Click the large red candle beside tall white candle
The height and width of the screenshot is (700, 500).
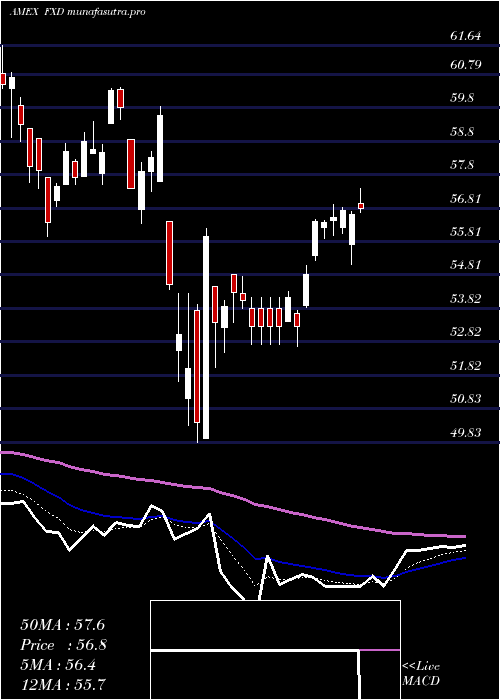coord(197,367)
